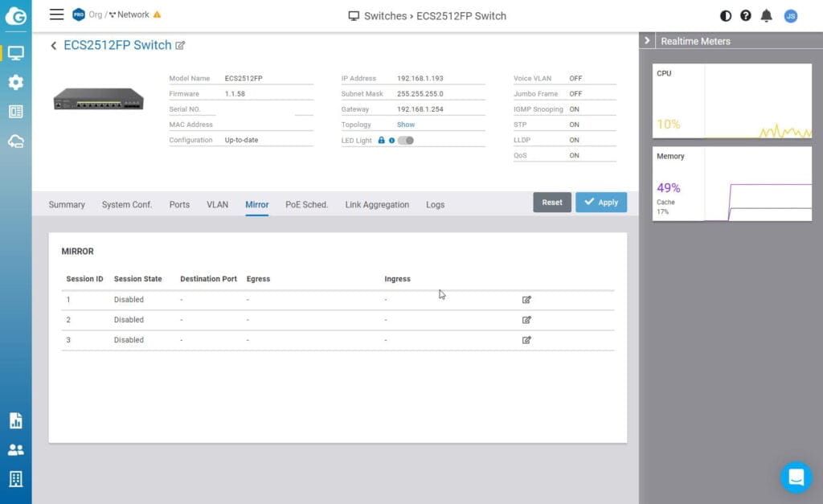This screenshot has height=504, width=823.
Task: Edit mirror session 1 with pencil icon
Action: (x=526, y=300)
